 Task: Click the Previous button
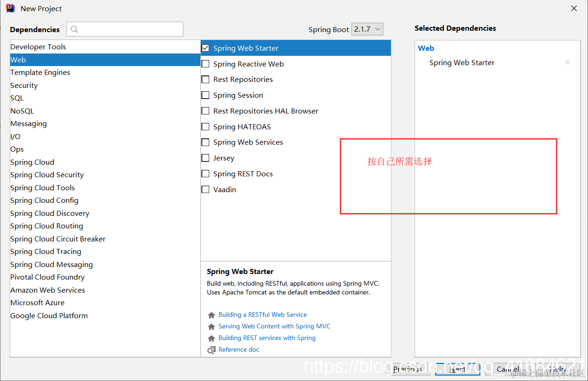point(408,369)
